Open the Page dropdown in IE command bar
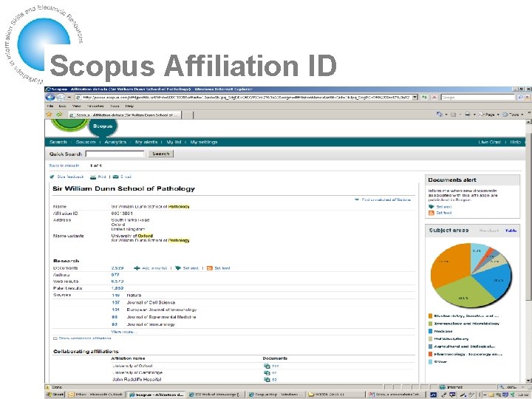 (x=488, y=115)
